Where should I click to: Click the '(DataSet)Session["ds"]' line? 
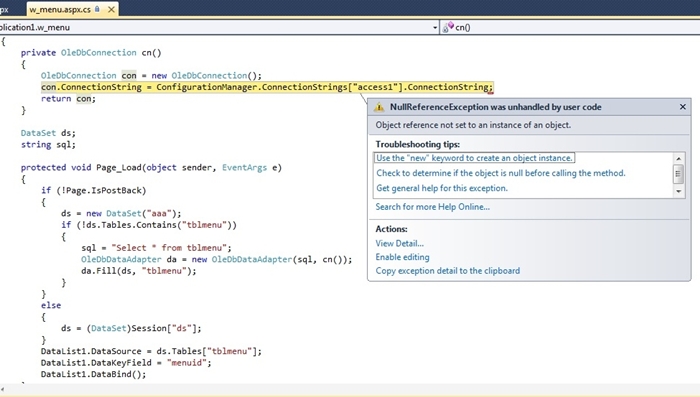click(131, 328)
